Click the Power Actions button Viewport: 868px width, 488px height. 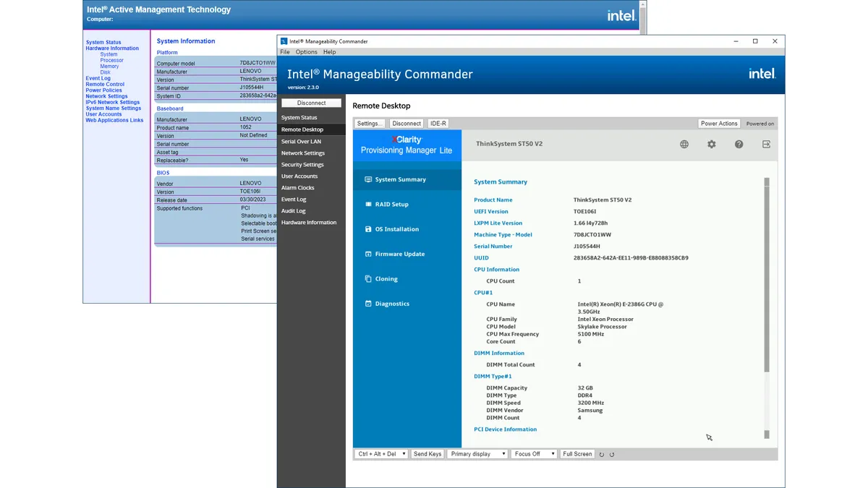[719, 124]
